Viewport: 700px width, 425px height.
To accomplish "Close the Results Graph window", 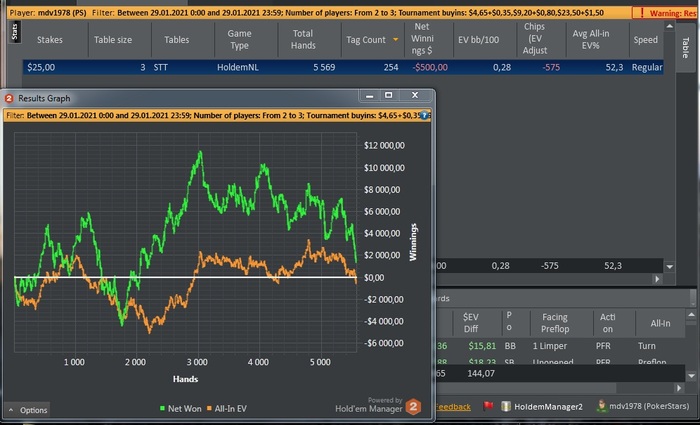I will pos(415,95).
